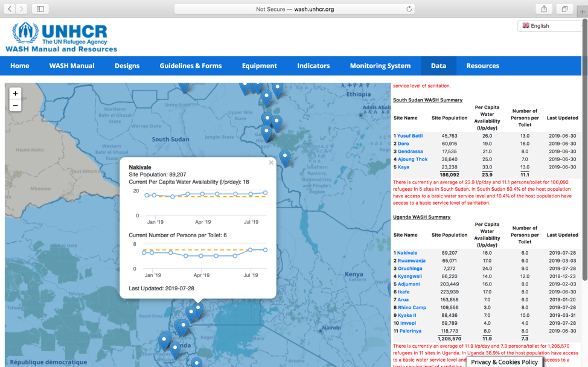The height and width of the screenshot is (367, 588).
Task: Select the Data menu item
Action: click(438, 66)
